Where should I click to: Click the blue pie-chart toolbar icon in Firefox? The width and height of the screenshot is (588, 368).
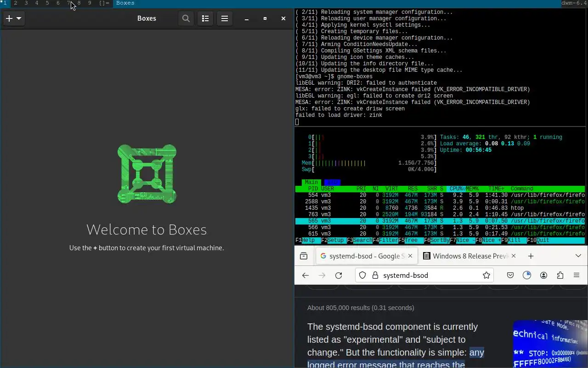click(x=527, y=275)
